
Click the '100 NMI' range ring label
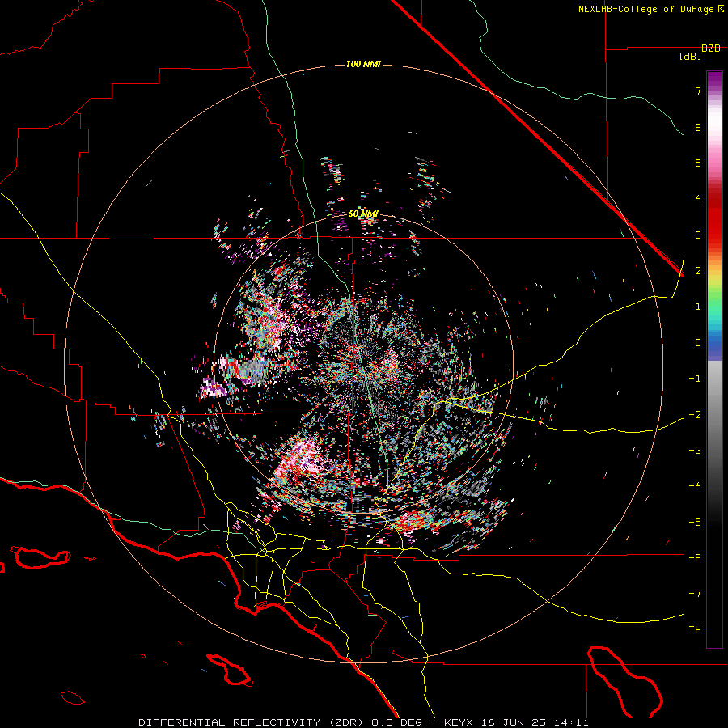[363, 64]
